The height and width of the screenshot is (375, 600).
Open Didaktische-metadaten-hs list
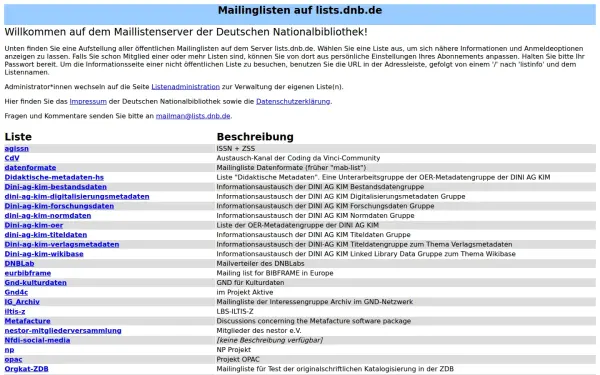coord(54,177)
